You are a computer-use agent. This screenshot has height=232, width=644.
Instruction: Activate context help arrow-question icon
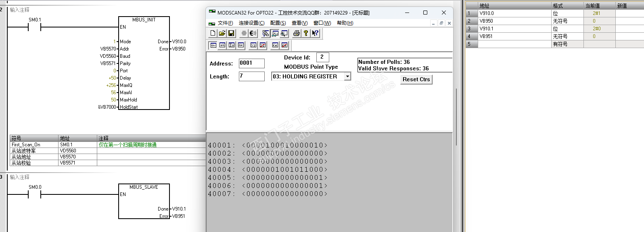pos(315,33)
